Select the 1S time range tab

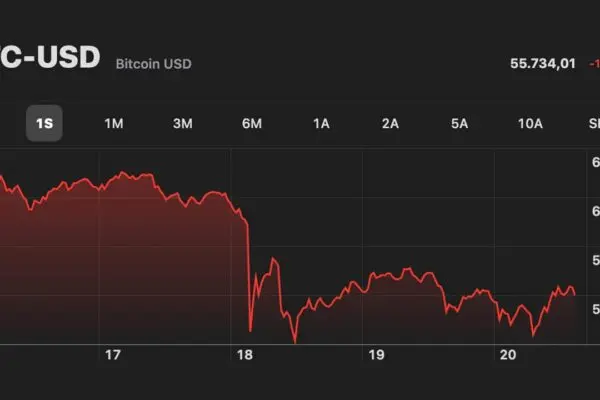(44, 124)
